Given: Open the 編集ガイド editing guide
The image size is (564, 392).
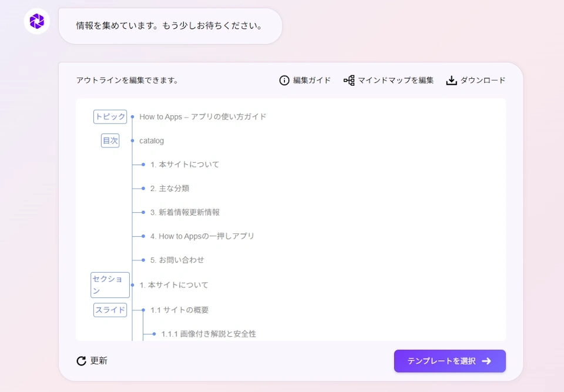Looking at the screenshot, I should [311, 81].
